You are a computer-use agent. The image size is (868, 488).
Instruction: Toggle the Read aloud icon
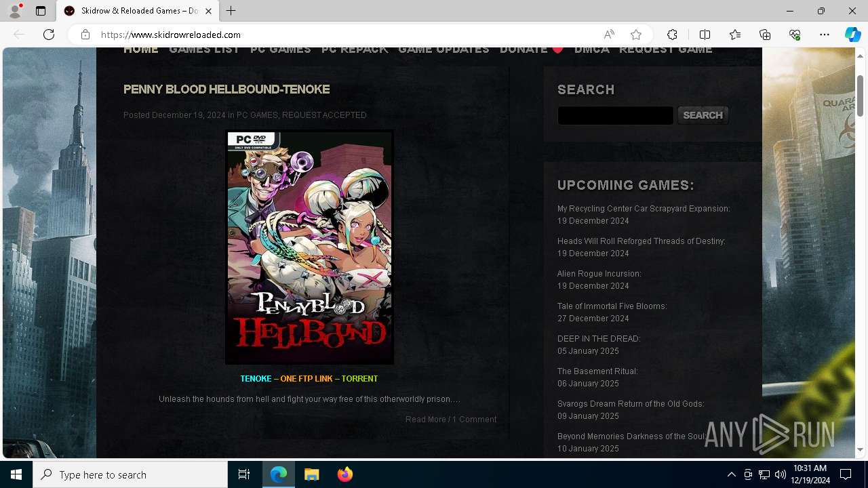pyautogui.click(x=609, y=35)
